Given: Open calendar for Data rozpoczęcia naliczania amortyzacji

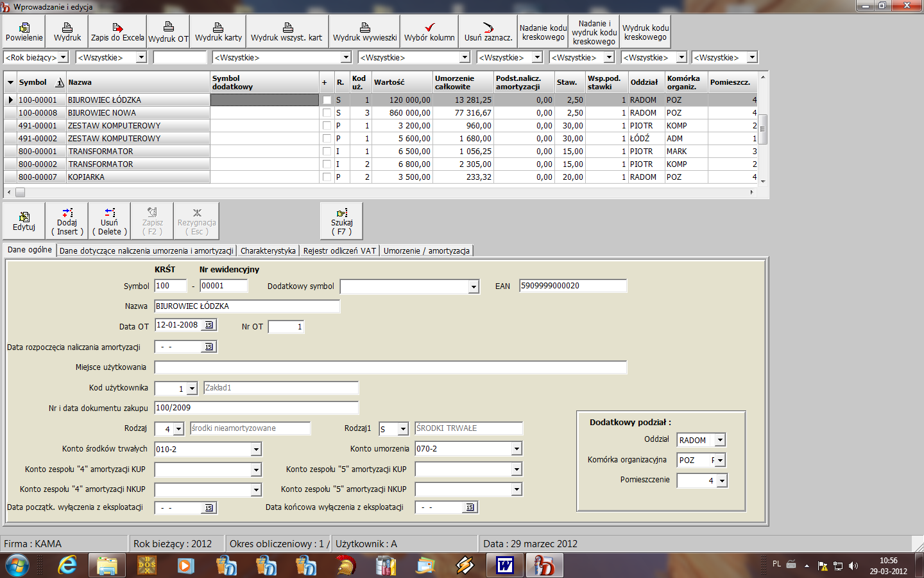Looking at the screenshot, I should click(209, 347).
